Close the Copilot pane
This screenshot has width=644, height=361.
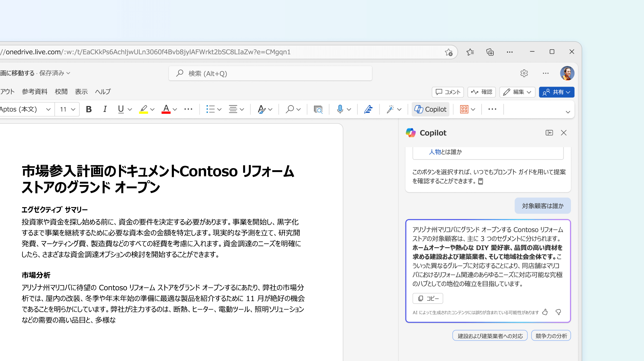click(x=564, y=133)
